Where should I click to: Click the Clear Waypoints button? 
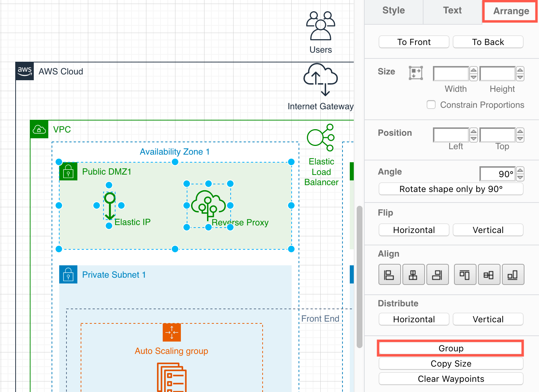point(450,379)
